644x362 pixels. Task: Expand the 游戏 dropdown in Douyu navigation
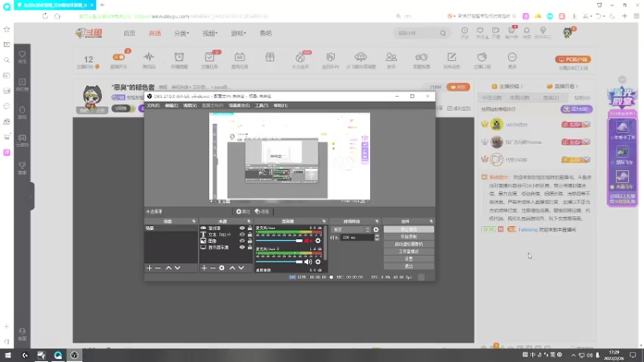click(x=238, y=33)
